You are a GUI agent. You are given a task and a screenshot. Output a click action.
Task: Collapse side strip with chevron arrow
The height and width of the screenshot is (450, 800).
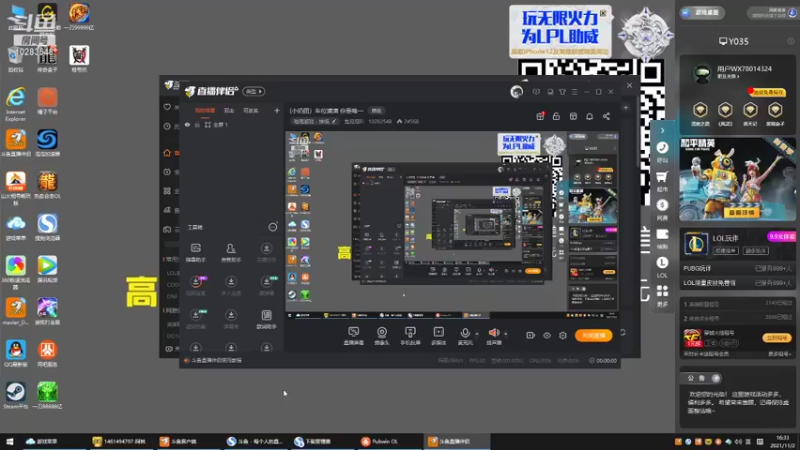click(x=662, y=131)
